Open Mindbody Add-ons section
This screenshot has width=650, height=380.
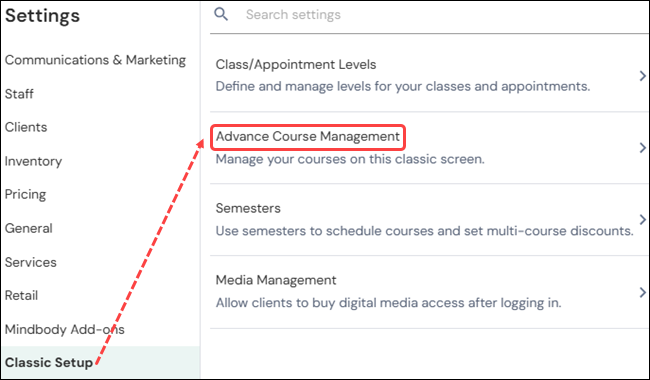tap(65, 329)
